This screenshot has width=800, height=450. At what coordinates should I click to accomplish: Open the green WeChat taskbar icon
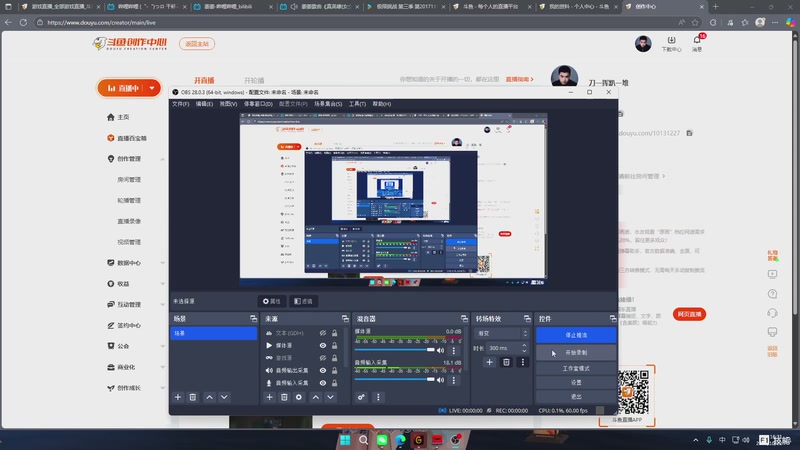(382, 440)
